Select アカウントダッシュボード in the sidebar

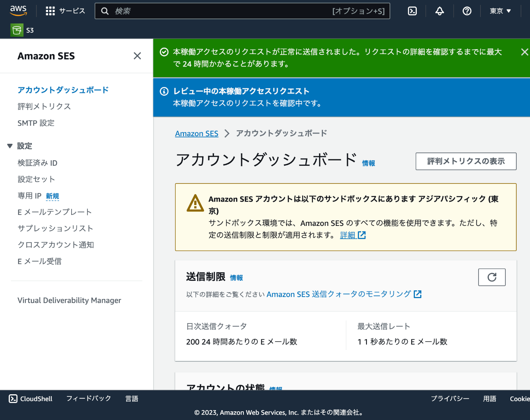click(x=63, y=90)
